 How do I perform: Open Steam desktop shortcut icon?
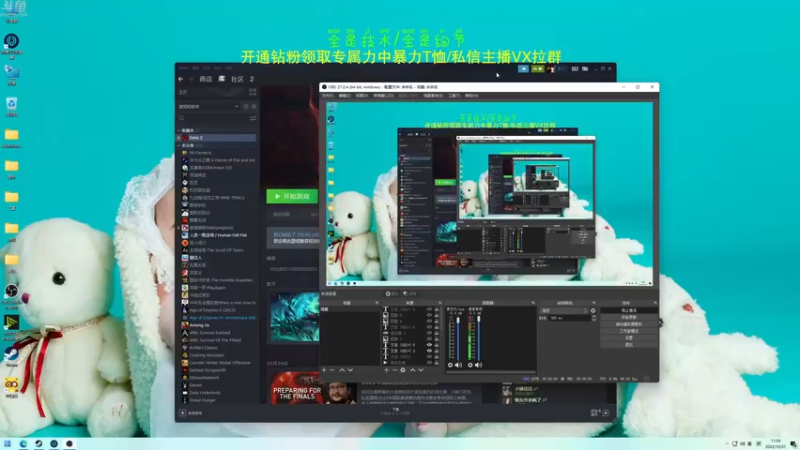[11, 357]
